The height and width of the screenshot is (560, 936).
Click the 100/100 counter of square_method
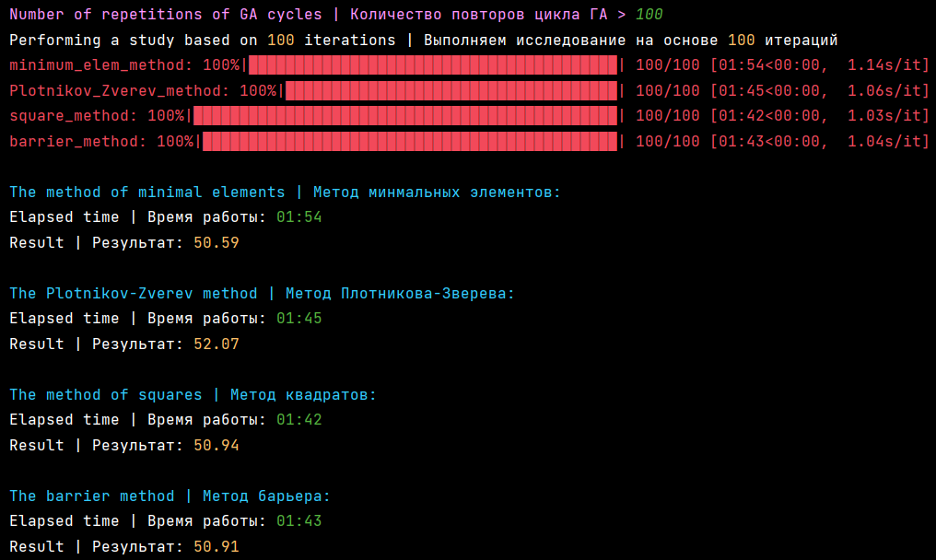pos(667,115)
